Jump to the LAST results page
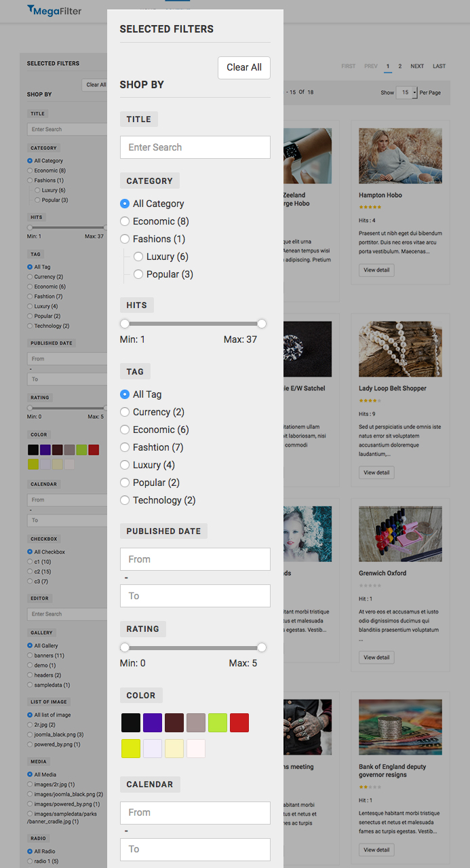470x868 pixels. point(439,67)
